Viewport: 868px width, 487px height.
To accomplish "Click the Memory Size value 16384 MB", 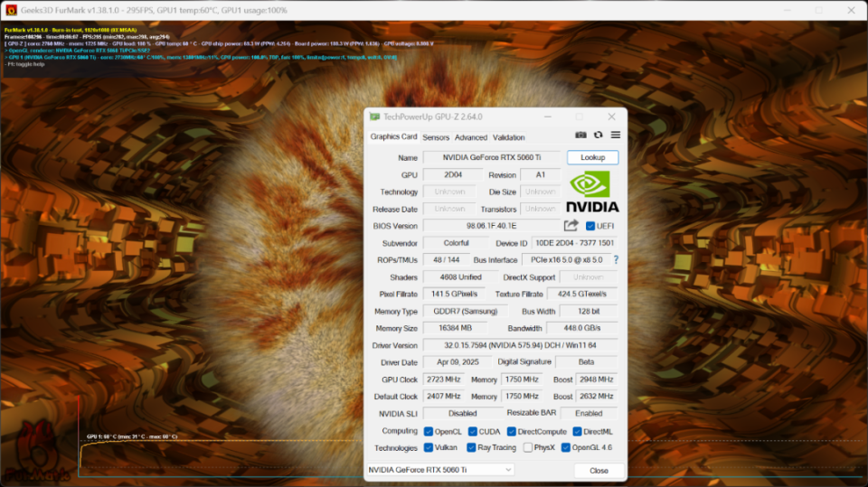I will (x=455, y=328).
